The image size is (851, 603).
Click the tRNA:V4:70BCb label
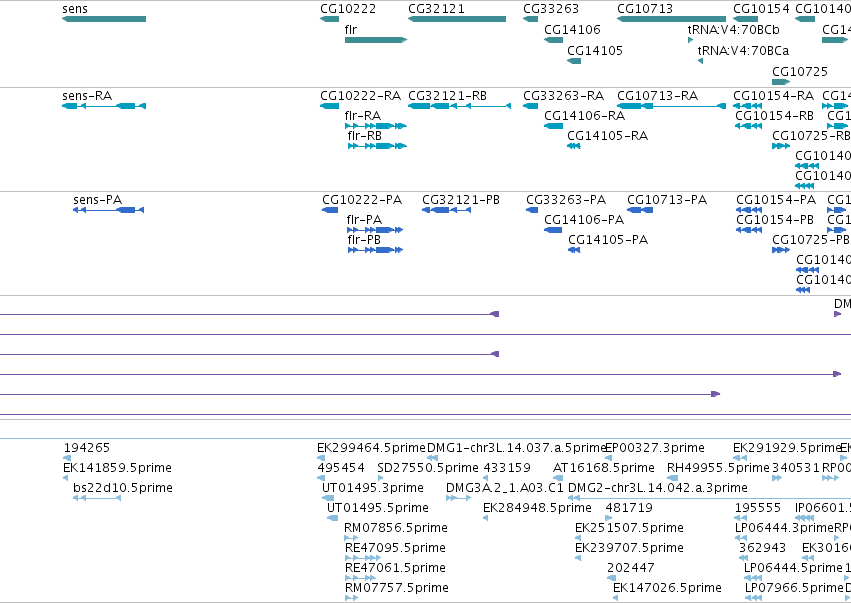coord(733,29)
